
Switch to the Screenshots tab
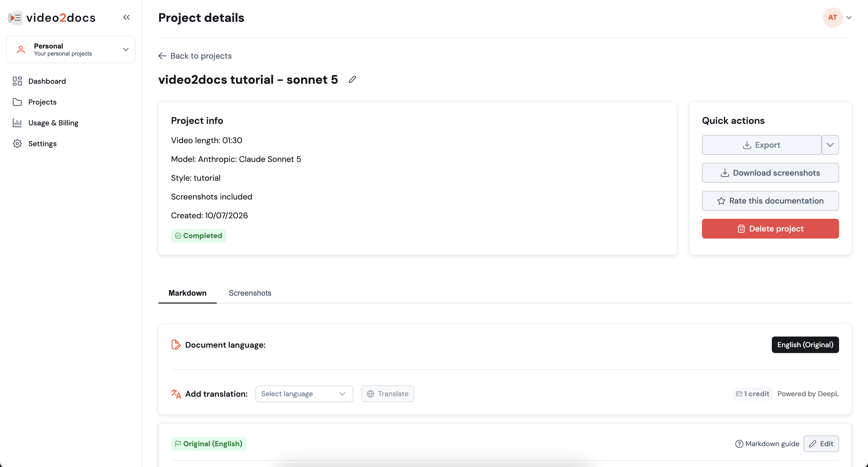(250, 293)
